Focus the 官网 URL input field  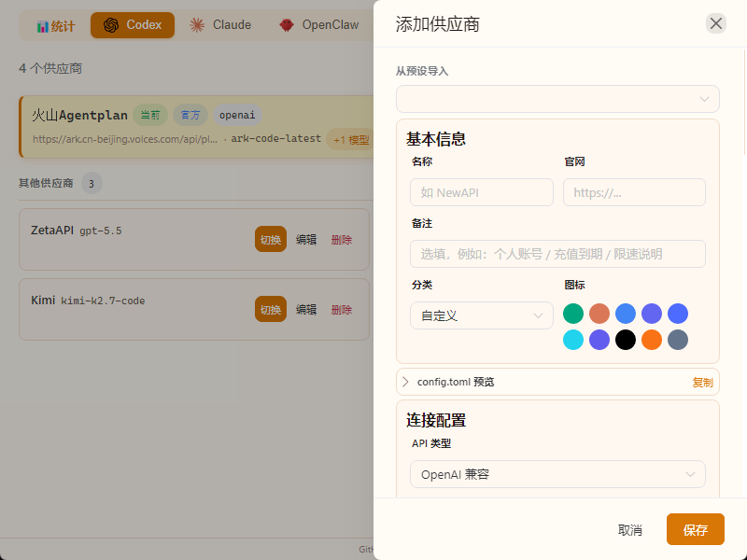tap(634, 192)
